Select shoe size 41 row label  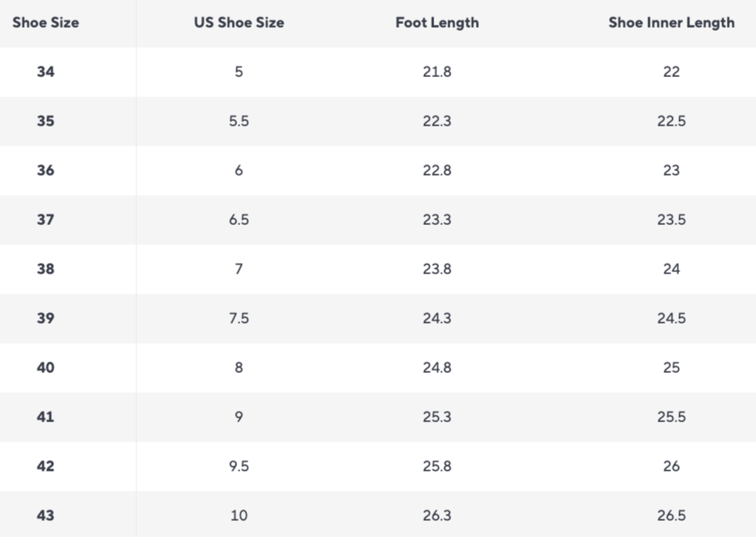click(45, 417)
